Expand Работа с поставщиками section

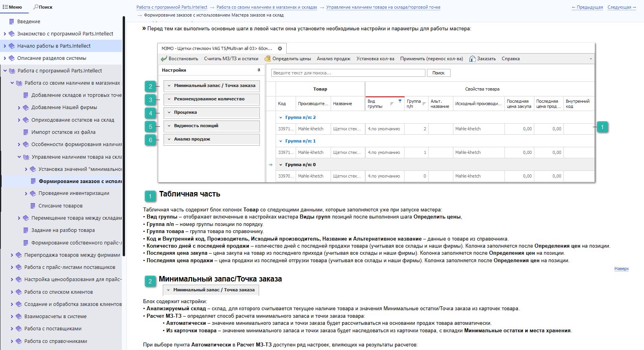pos(12,329)
